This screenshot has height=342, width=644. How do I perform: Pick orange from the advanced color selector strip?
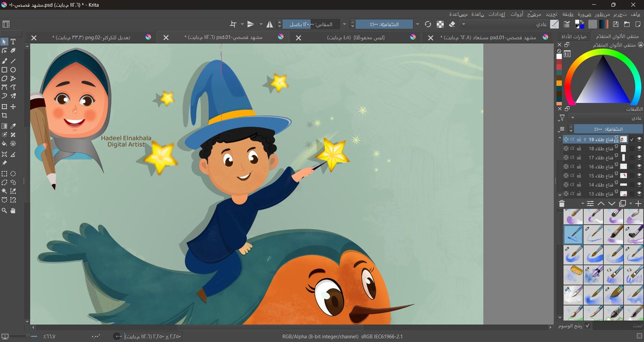[560, 80]
